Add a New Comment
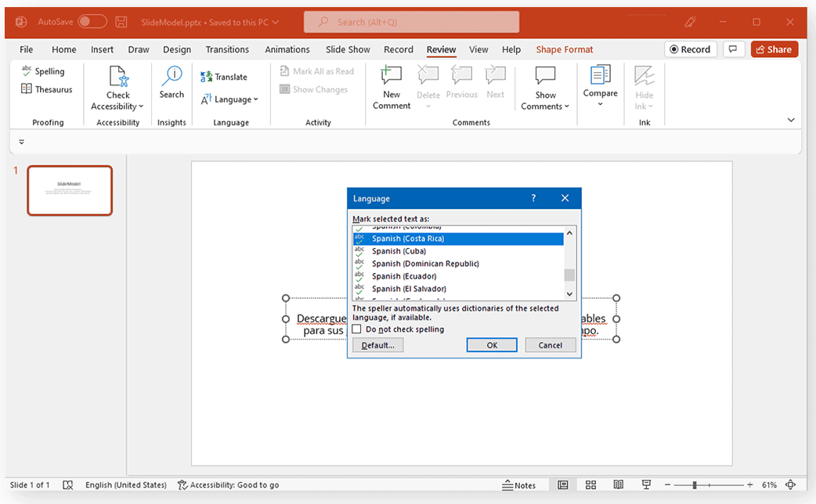816x504 pixels. pyautogui.click(x=392, y=88)
